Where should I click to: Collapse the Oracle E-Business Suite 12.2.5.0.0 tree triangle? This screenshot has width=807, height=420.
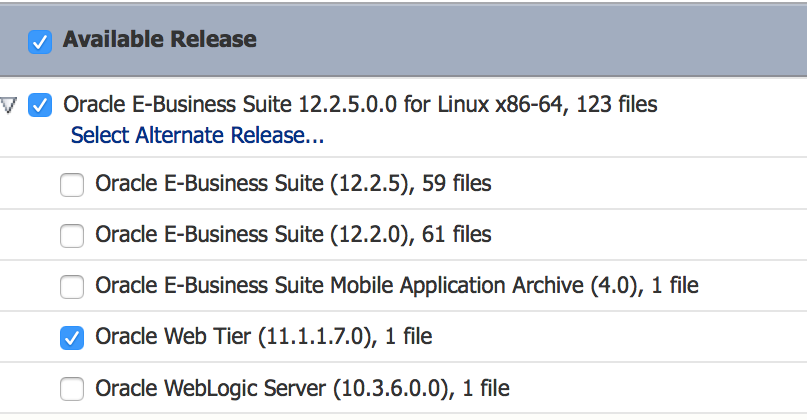point(10,104)
